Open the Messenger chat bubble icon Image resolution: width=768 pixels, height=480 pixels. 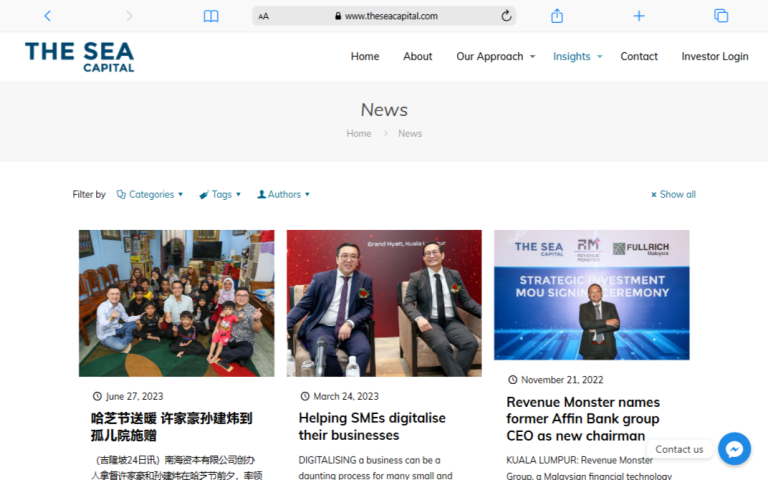click(x=734, y=449)
